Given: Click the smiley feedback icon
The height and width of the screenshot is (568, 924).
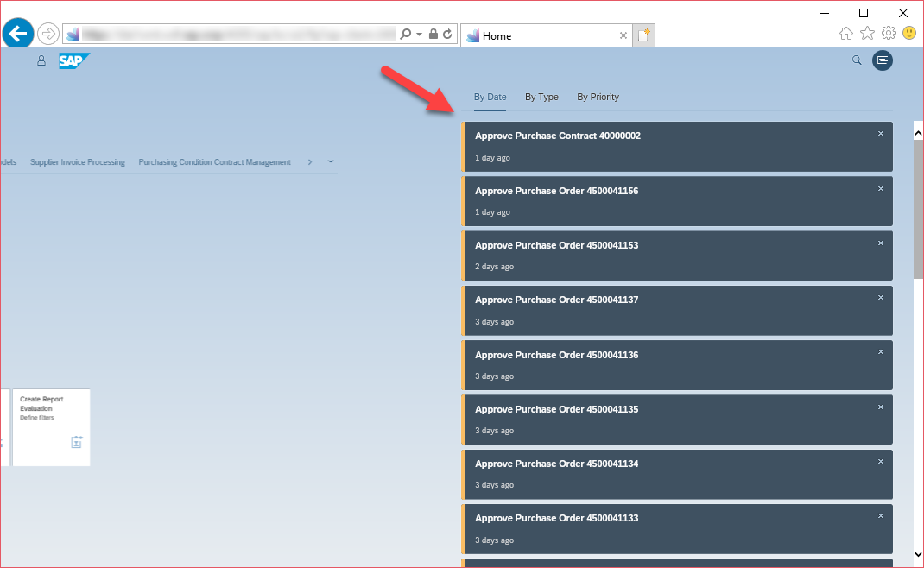Looking at the screenshot, I should pos(909,33).
